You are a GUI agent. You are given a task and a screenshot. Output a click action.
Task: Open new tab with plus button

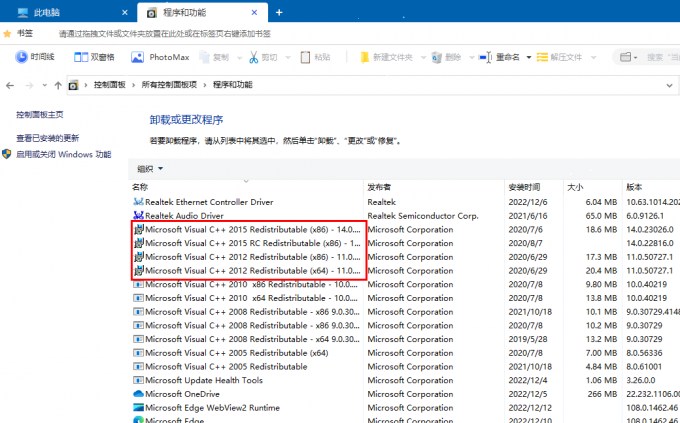click(279, 13)
